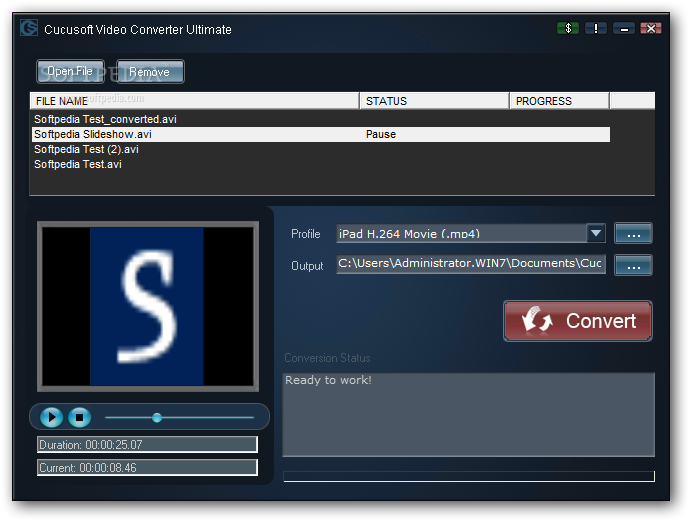Click the Play button under the preview
Image resolution: width=690 pixels, height=521 pixels.
51,417
